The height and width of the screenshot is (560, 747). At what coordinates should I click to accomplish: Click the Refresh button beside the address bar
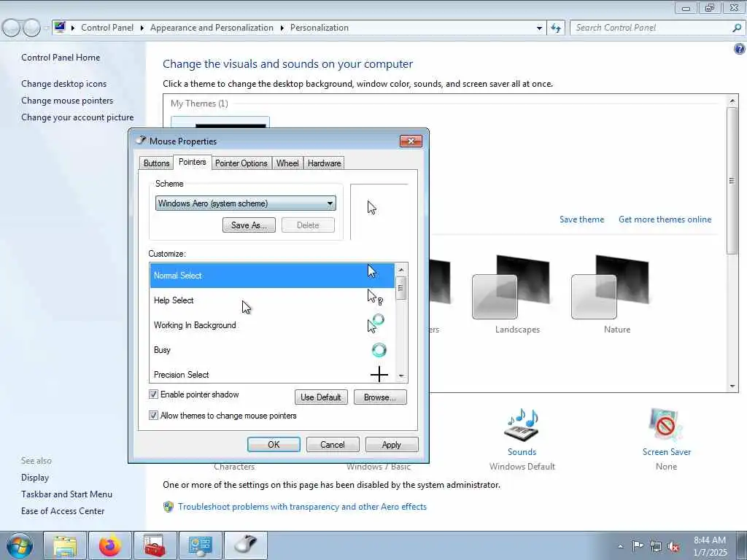(x=556, y=28)
